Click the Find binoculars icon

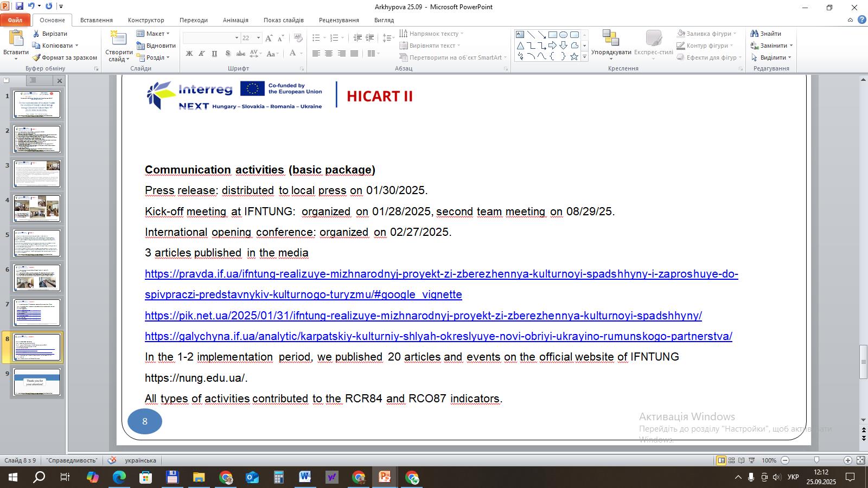click(754, 34)
